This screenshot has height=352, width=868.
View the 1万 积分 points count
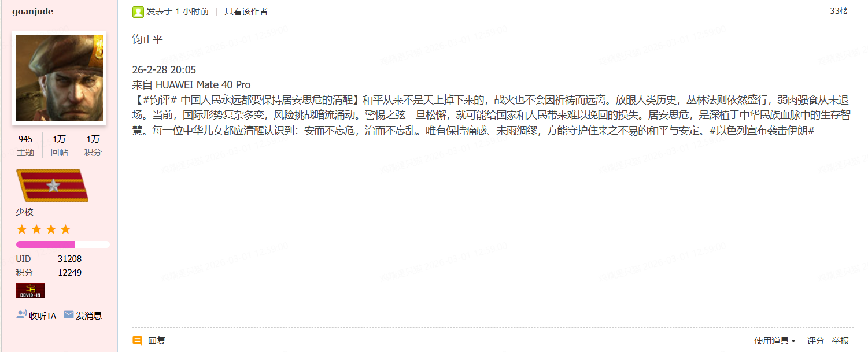[93, 146]
